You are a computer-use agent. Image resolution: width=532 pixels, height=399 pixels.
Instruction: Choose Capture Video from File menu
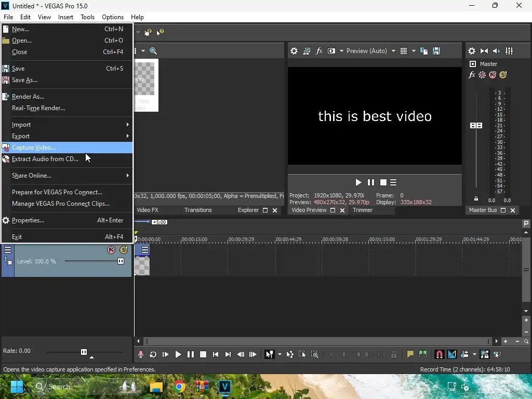[x=67, y=148]
